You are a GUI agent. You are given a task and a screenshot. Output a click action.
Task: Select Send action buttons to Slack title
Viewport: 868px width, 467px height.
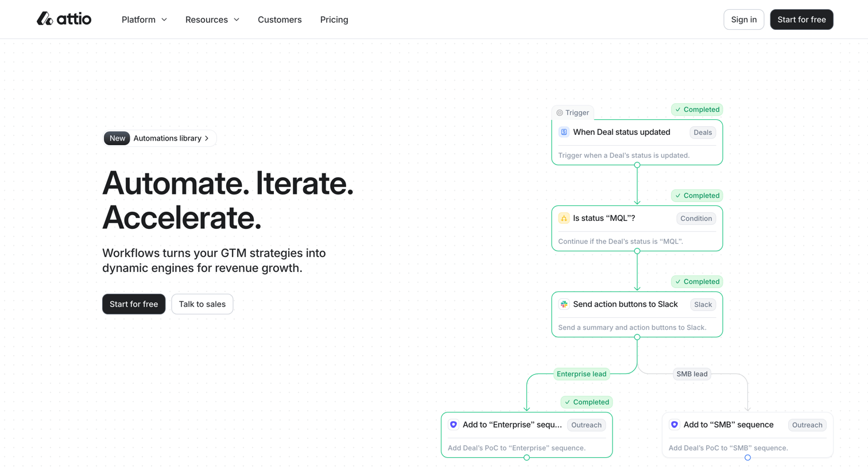coord(625,304)
